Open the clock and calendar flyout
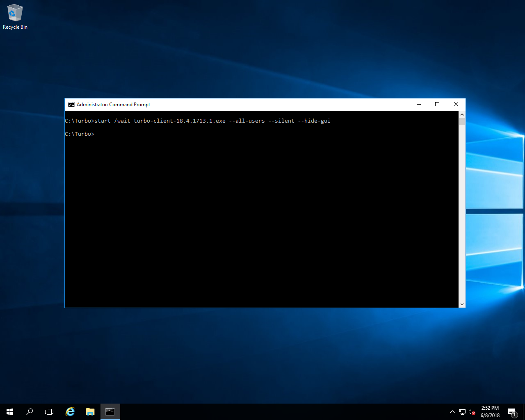This screenshot has height=420, width=525. coord(489,411)
